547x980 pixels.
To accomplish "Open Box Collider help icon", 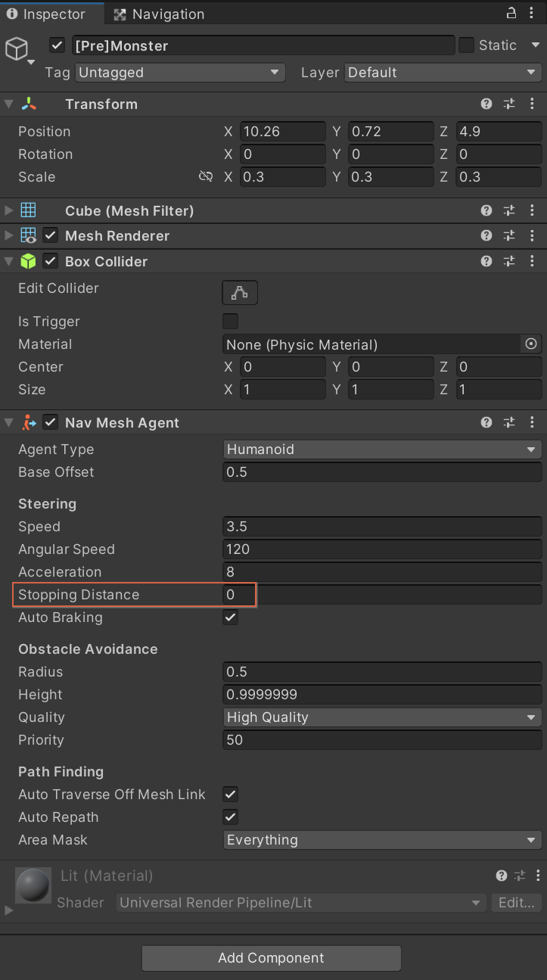I will [x=486, y=262].
